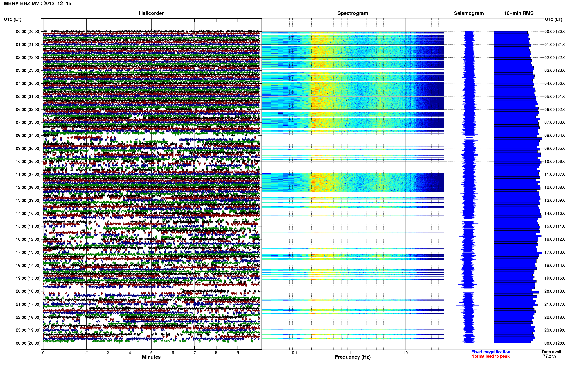Click the Helicorder panel heading

151,13
